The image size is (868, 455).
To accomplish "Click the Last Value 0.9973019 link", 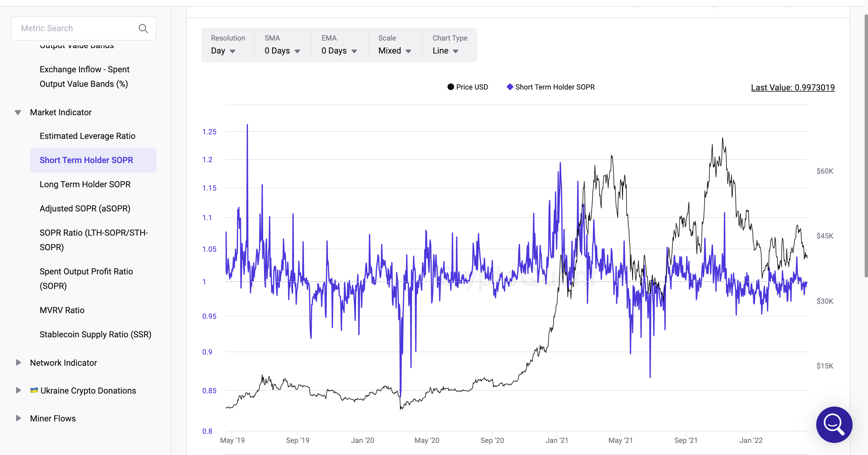I will pyautogui.click(x=793, y=87).
